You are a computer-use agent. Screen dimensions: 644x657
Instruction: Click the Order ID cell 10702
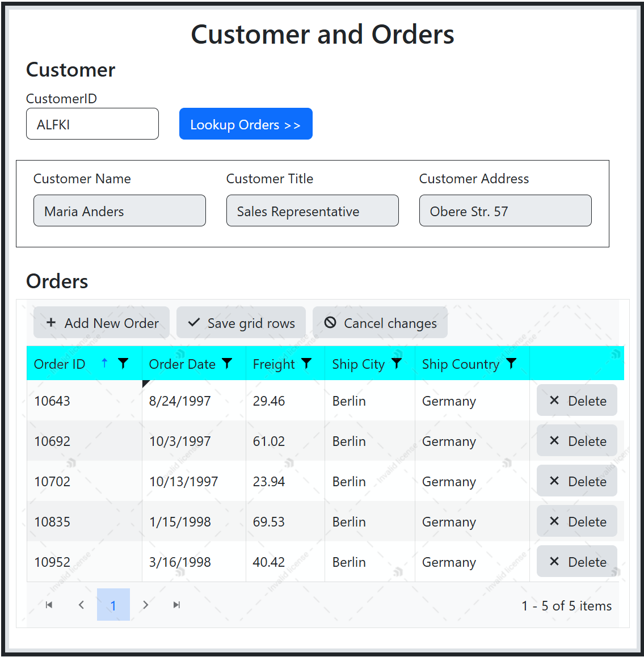[x=84, y=481]
